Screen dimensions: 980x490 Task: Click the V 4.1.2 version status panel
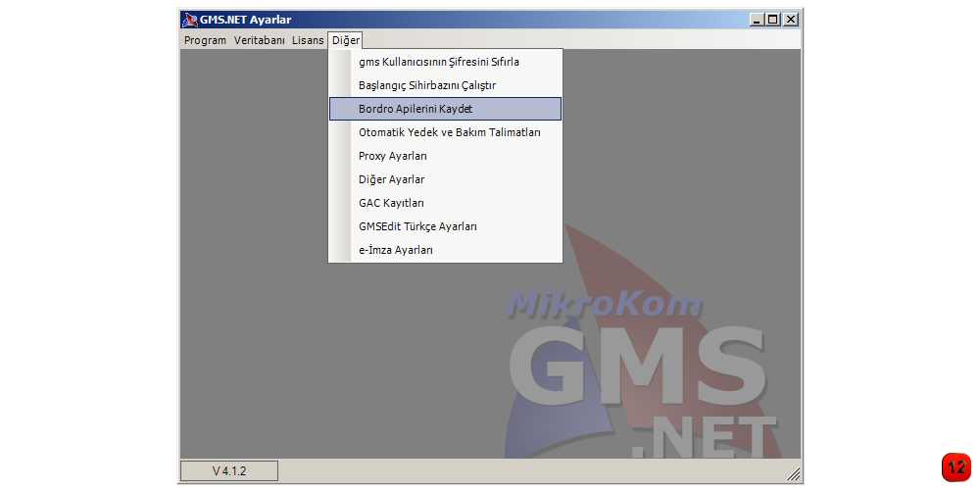tap(229, 471)
